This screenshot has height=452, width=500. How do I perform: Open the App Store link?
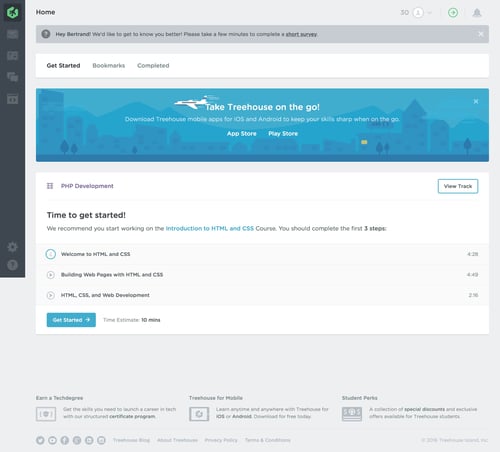(x=242, y=134)
